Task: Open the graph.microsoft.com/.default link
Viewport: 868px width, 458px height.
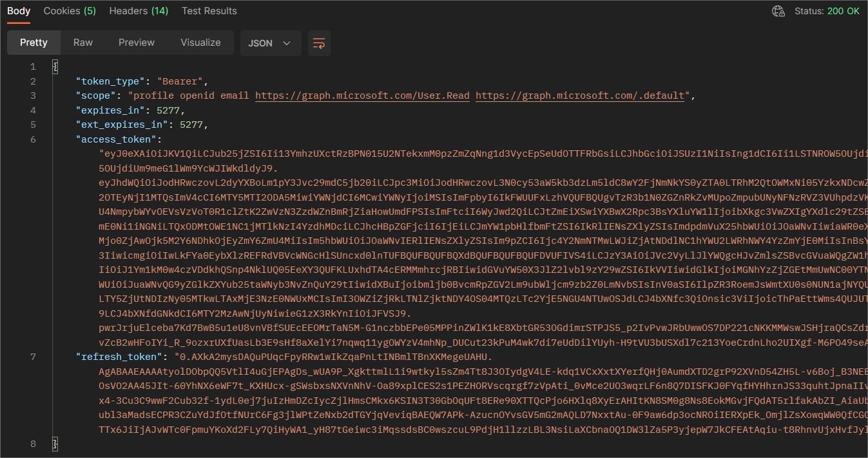Action: point(580,95)
